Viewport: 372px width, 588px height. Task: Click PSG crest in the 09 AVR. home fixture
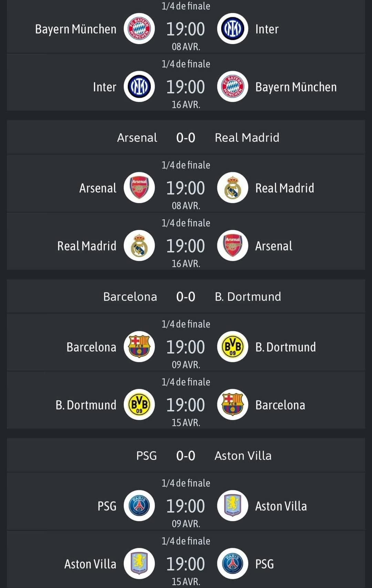tap(139, 506)
